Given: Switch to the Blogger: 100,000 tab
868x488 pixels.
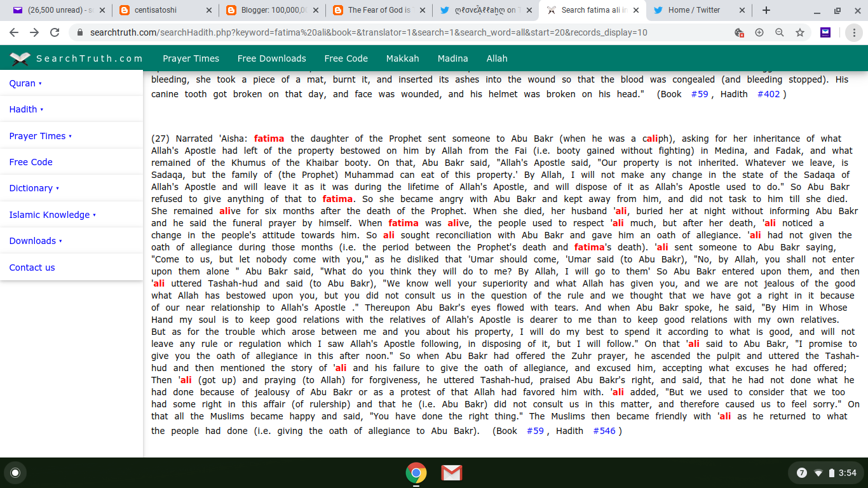Looking at the screenshot, I should coord(272,10).
